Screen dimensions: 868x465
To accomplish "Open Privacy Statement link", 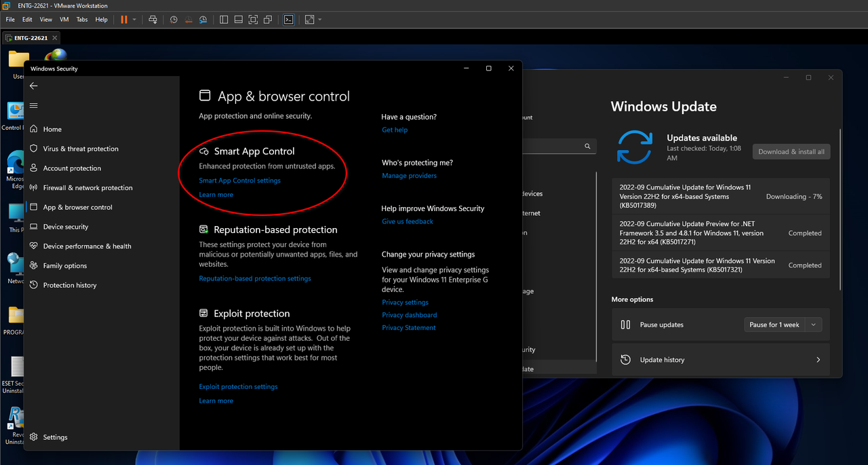I will pos(408,328).
